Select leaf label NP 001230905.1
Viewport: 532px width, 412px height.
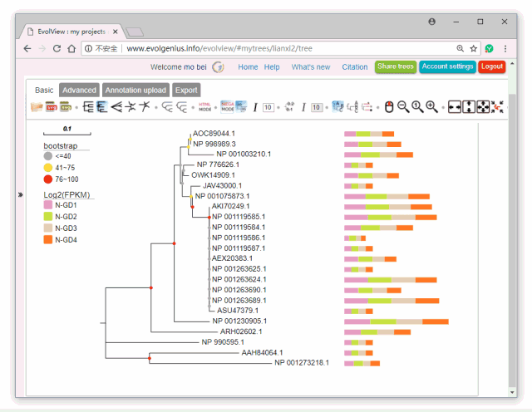[x=239, y=321]
